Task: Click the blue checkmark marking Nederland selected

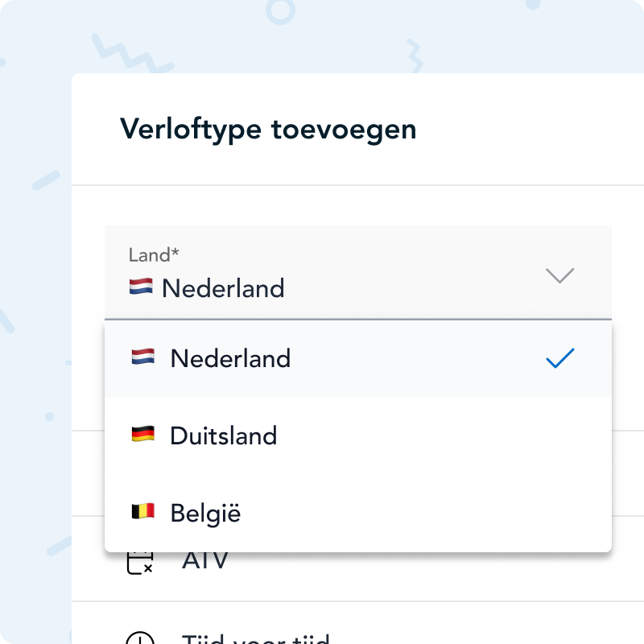Action: tap(560, 359)
